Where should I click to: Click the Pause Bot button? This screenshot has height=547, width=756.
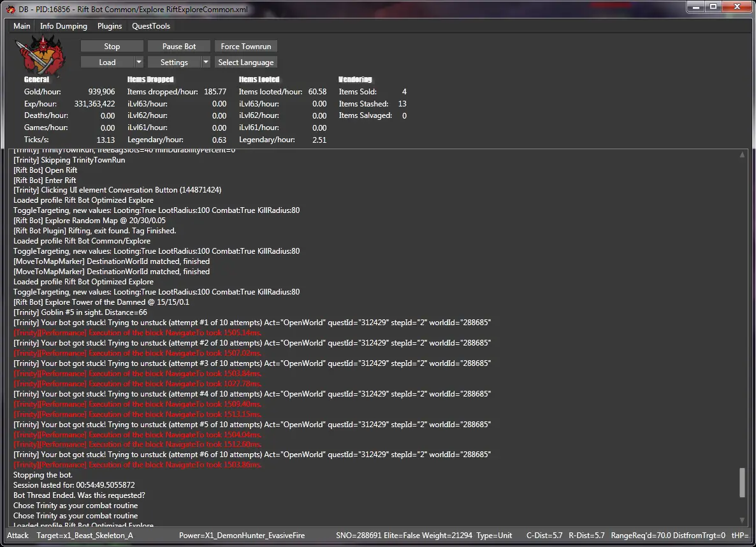coord(179,47)
